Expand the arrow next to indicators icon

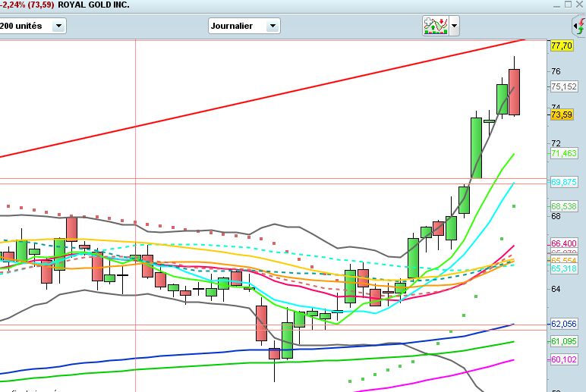pos(454,26)
